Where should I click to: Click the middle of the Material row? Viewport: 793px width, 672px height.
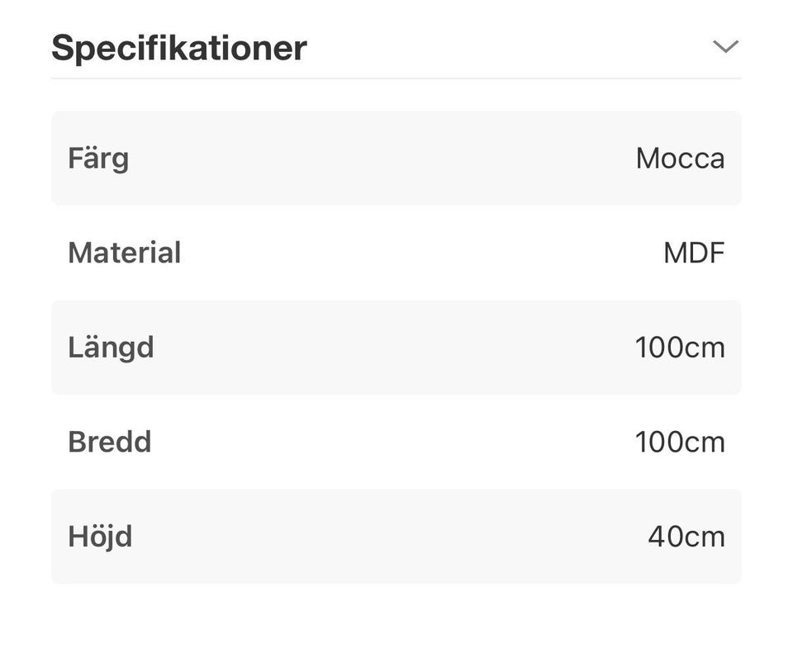pos(396,253)
